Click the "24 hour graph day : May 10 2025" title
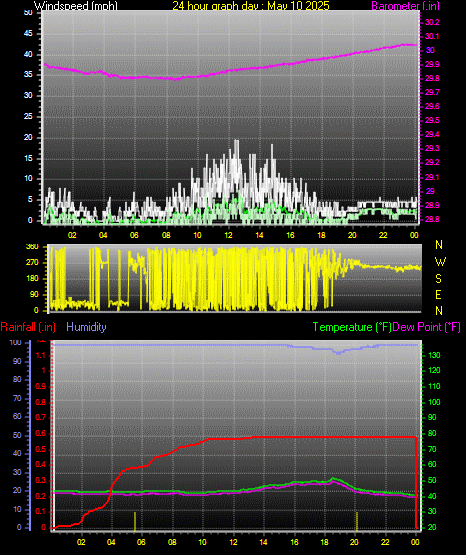 (x=251, y=6)
